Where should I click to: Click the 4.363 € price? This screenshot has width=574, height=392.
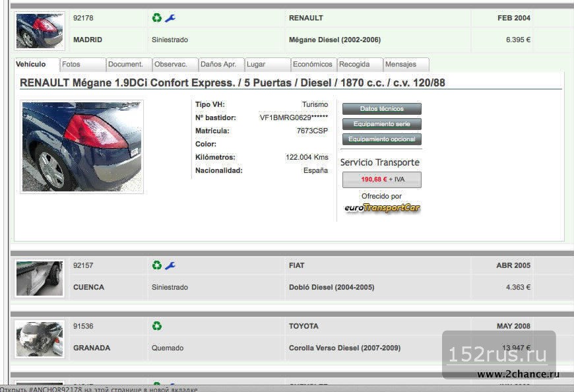pos(518,287)
